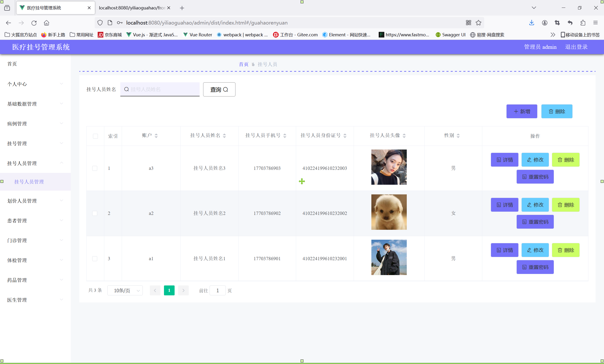The height and width of the screenshot is (364, 604).
Task: Open the downloads arrow icon
Action: pos(531,23)
